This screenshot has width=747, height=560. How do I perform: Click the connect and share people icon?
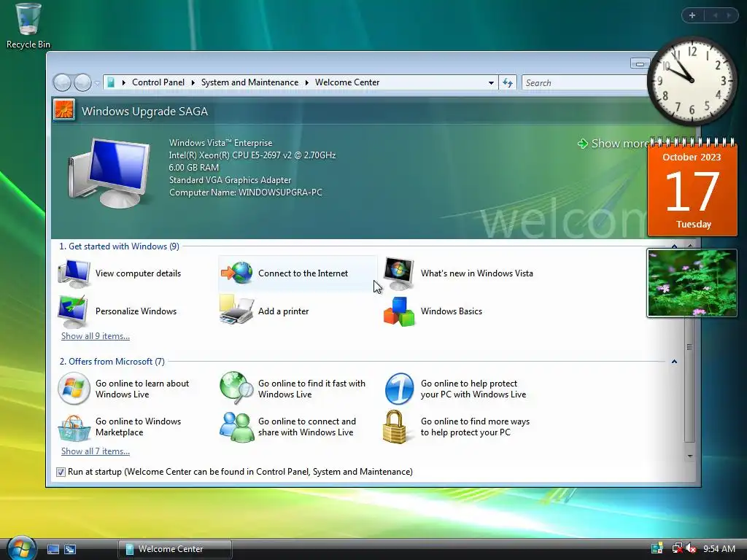(x=236, y=427)
